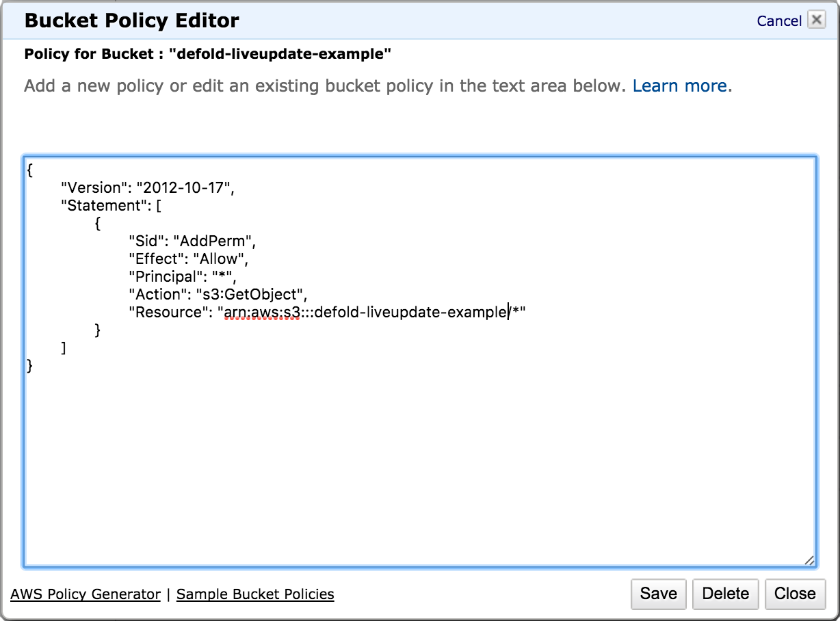Click the Resource ARN string
The image size is (840, 621).
pyautogui.click(x=373, y=312)
